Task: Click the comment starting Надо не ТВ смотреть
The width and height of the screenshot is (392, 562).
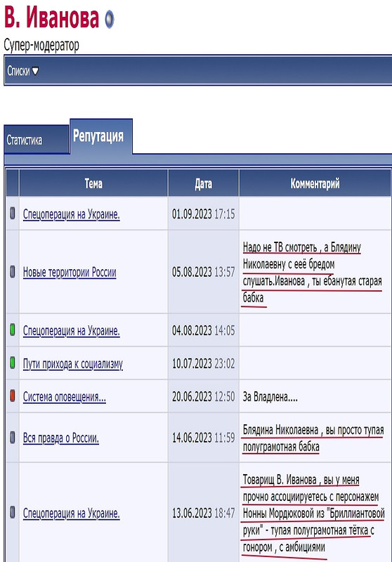Action: click(x=312, y=273)
